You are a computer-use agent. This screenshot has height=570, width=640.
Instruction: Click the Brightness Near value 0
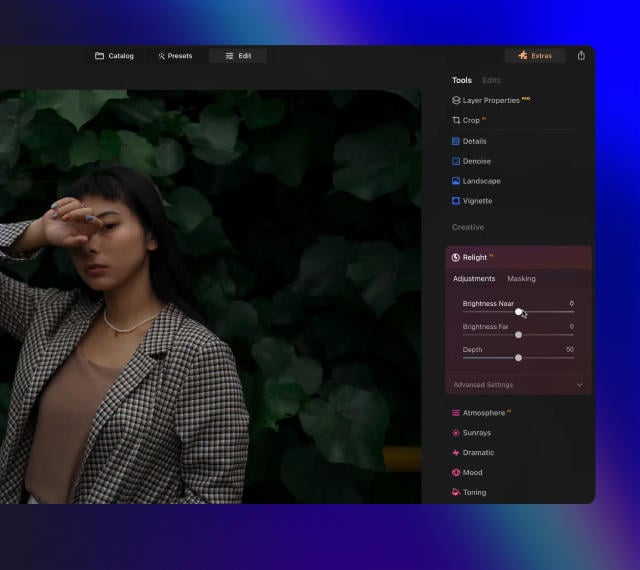coord(571,303)
